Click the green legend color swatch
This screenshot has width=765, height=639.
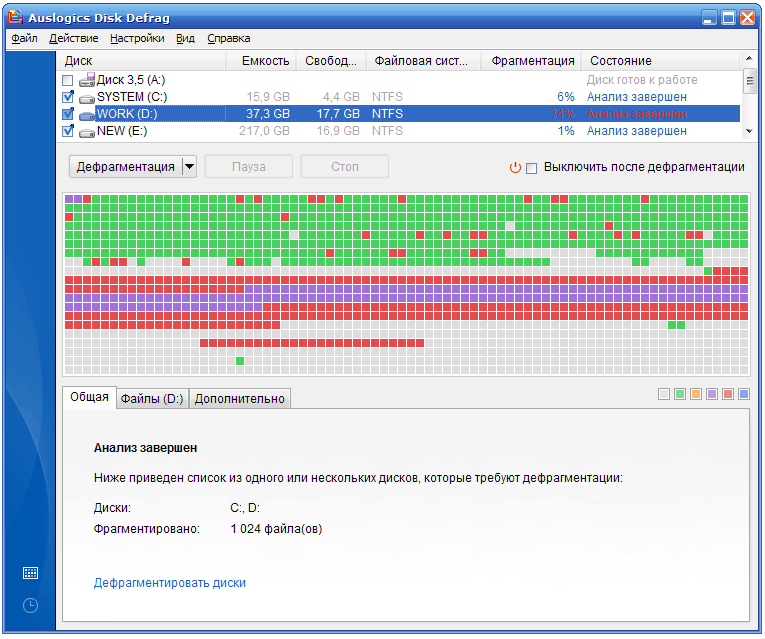pyautogui.click(x=680, y=394)
